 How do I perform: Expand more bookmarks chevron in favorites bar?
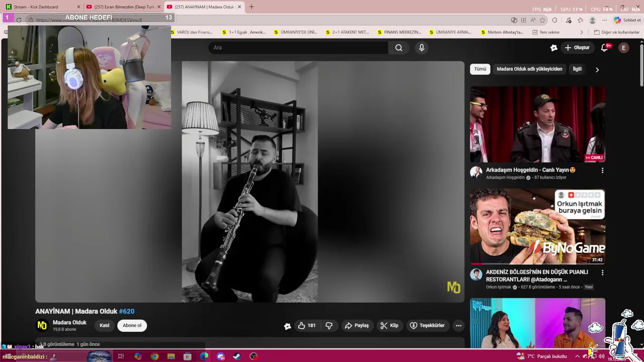[582, 32]
